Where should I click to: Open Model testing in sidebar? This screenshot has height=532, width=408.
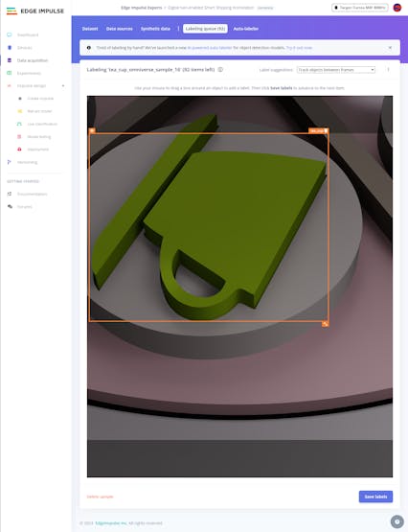38,137
